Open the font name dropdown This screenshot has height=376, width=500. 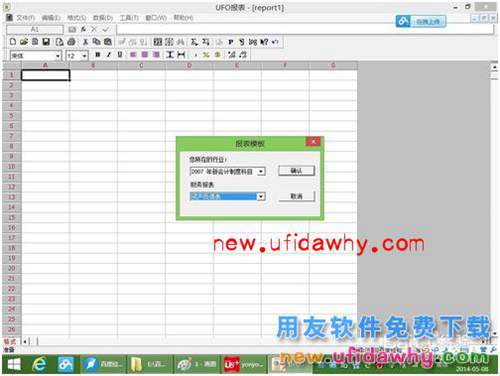(x=58, y=56)
